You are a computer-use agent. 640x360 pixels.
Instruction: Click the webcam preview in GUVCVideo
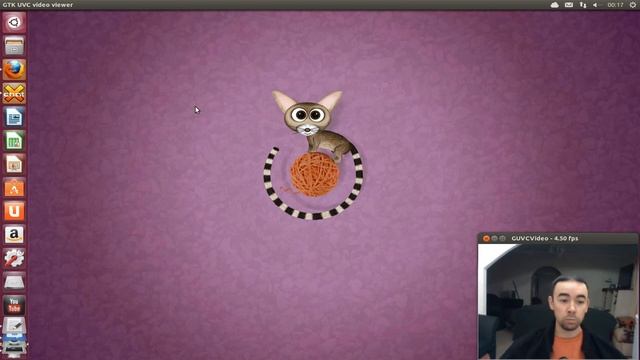coord(558,302)
